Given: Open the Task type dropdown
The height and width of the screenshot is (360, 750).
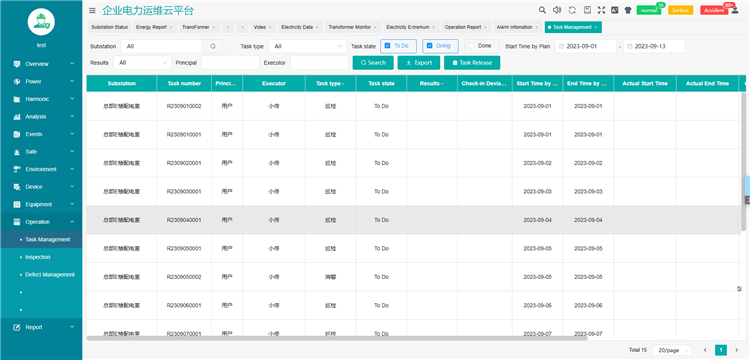Looking at the screenshot, I should click(308, 46).
